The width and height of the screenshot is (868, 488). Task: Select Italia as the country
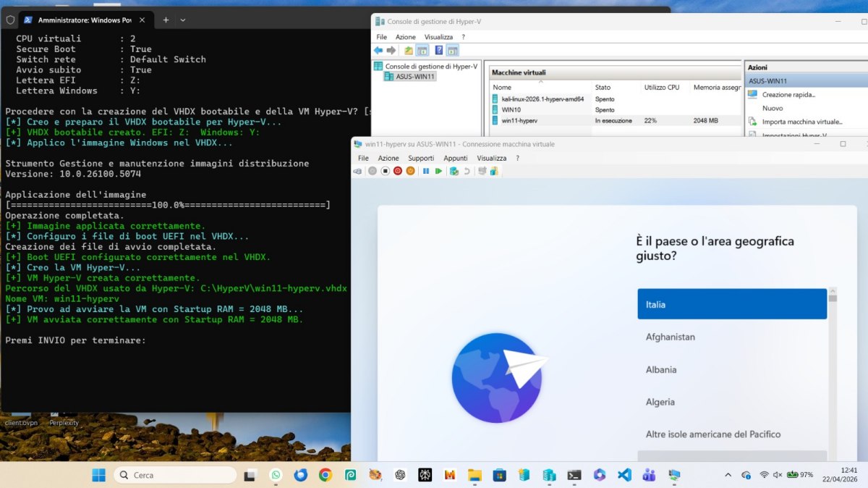[731, 303]
